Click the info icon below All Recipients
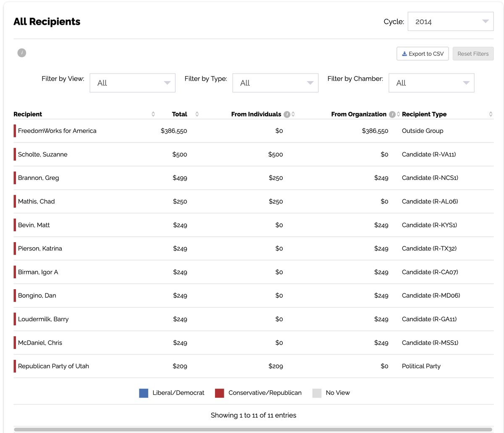 pyautogui.click(x=22, y=53)
